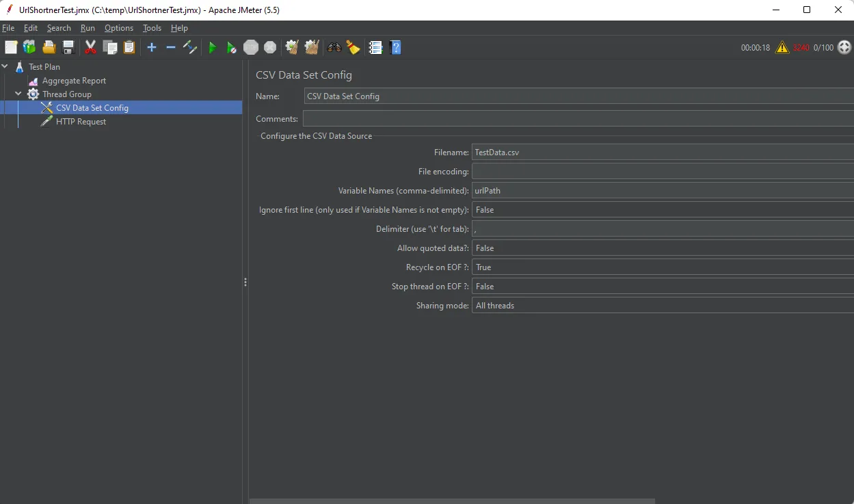
Task: Paste element using clipboard icon
Action: [x=129, y=47]
